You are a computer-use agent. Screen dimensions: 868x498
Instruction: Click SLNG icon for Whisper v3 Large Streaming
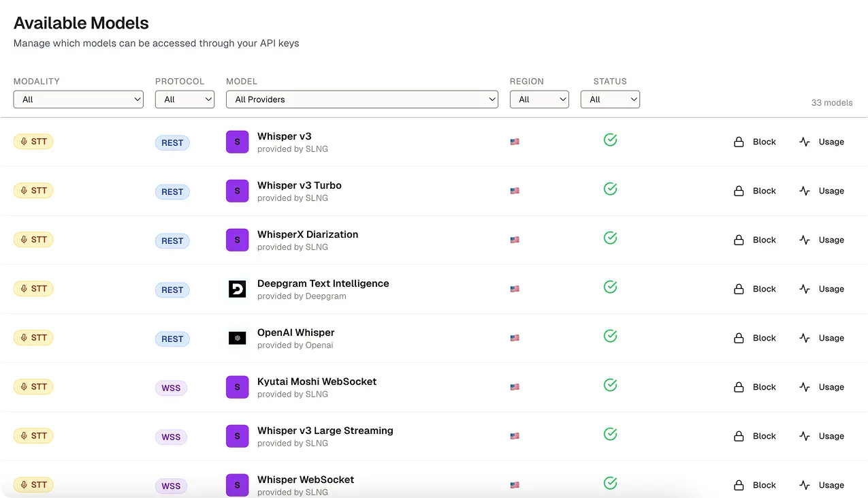(x=237, y=436)
